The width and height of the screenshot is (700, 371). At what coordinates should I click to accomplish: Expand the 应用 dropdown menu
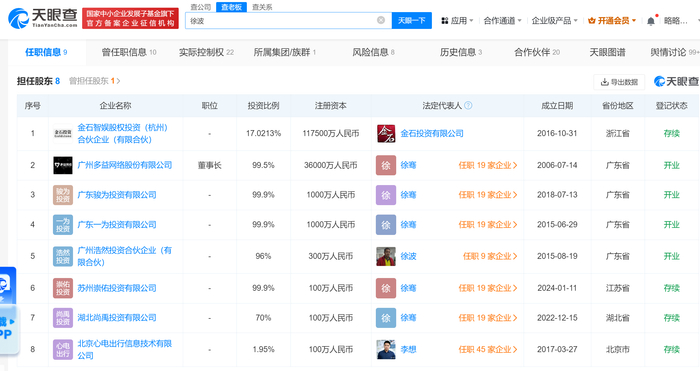457,21
